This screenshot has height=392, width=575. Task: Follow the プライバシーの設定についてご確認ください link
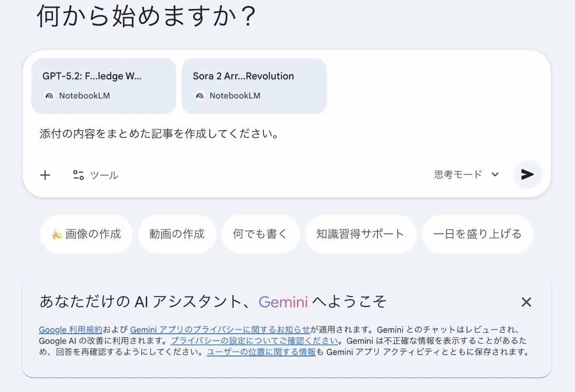[254, 341]
